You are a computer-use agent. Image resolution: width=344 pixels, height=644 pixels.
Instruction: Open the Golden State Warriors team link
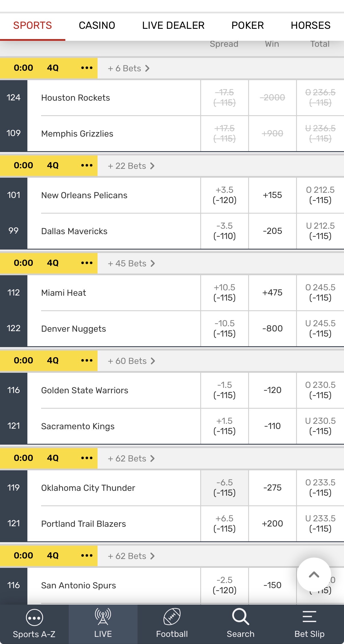coord(85,390)
